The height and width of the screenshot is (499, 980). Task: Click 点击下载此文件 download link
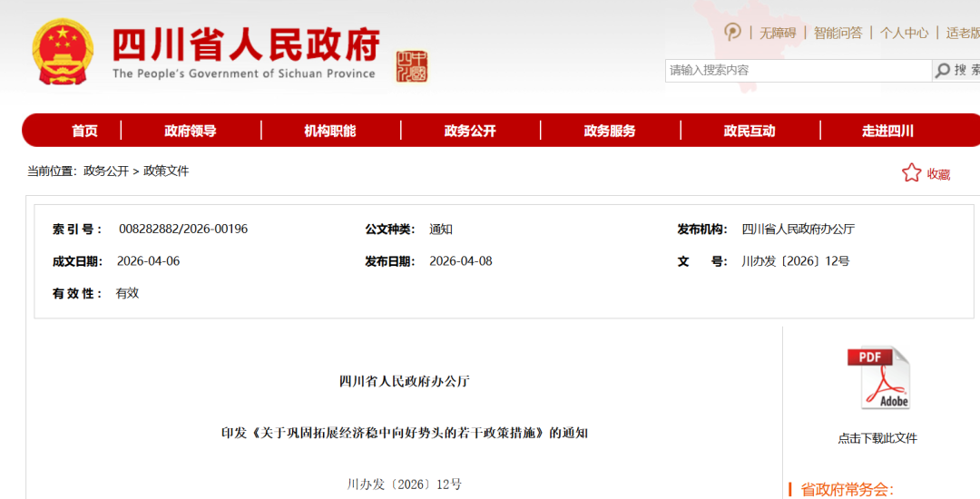pos(877,438)
